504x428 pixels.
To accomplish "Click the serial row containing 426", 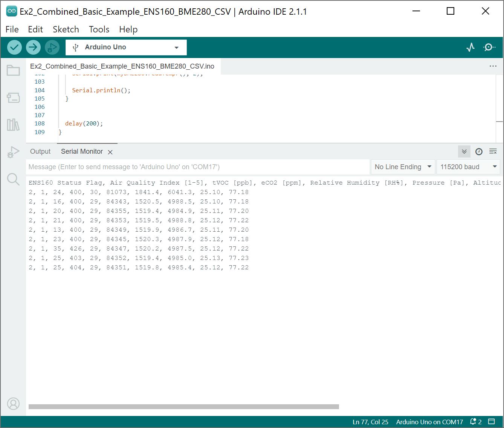I will pos(139,249).
